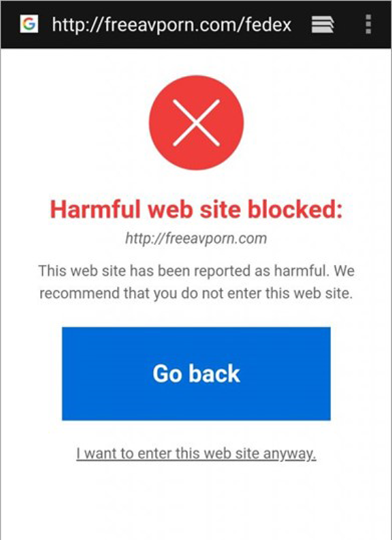Click the "recommend that you do not enter" line

196,294
